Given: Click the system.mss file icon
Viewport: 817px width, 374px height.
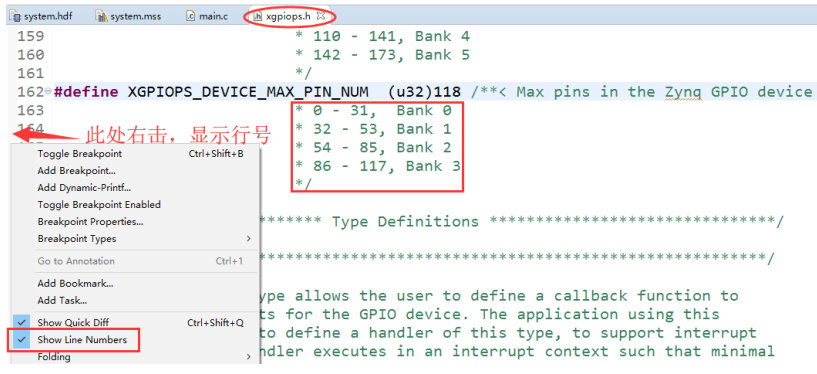Looking at the screenshot, I should pyautogui.click(x=101, y=16).
